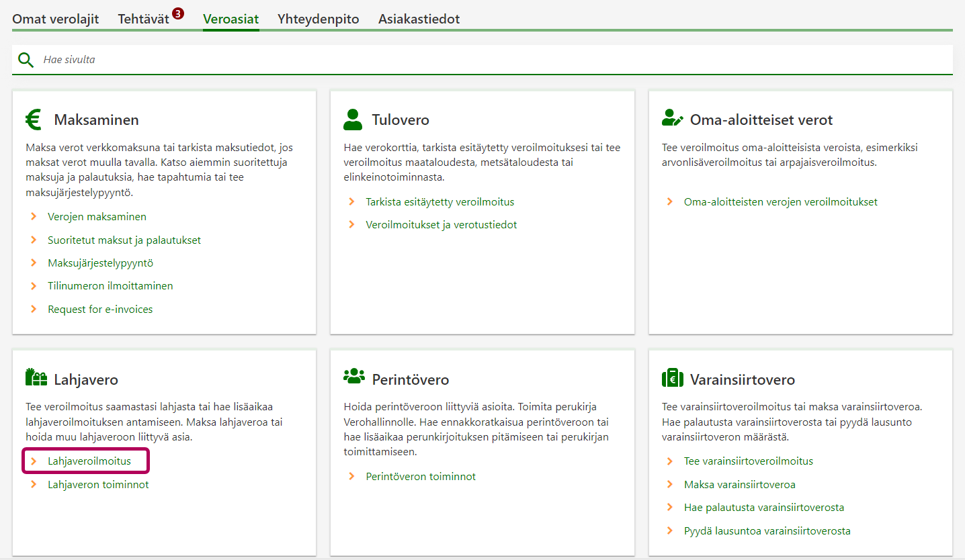This screenshot has width=965, height=560.
Task: Click the gift icon beside Lahjavero
Action: click(36, 378)
